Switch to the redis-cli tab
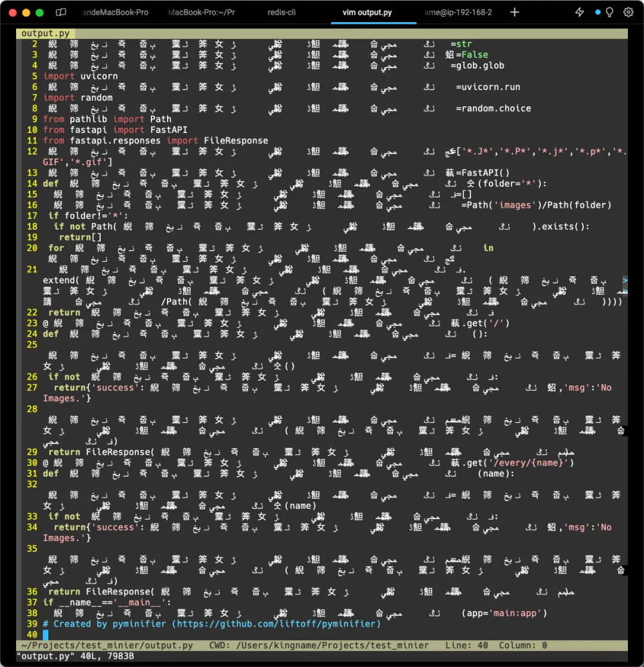 (281, 13)
